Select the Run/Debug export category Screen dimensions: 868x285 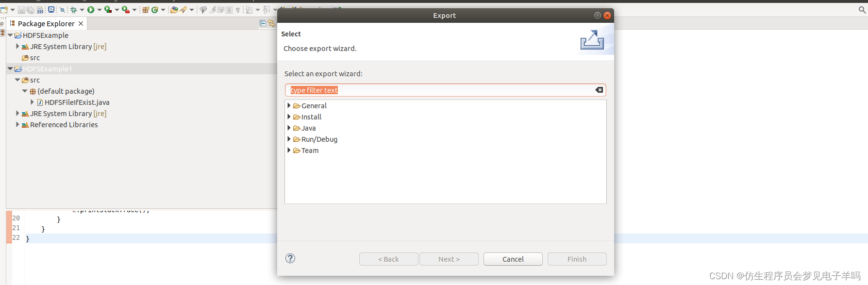pos(319,139)
